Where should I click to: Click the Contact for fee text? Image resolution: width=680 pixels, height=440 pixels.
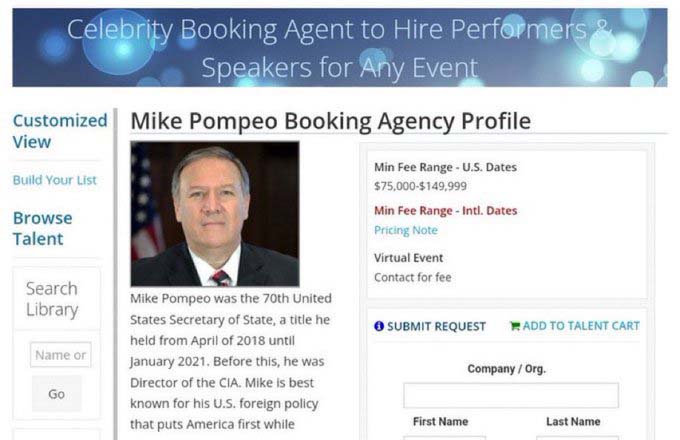tap(412, 277)
